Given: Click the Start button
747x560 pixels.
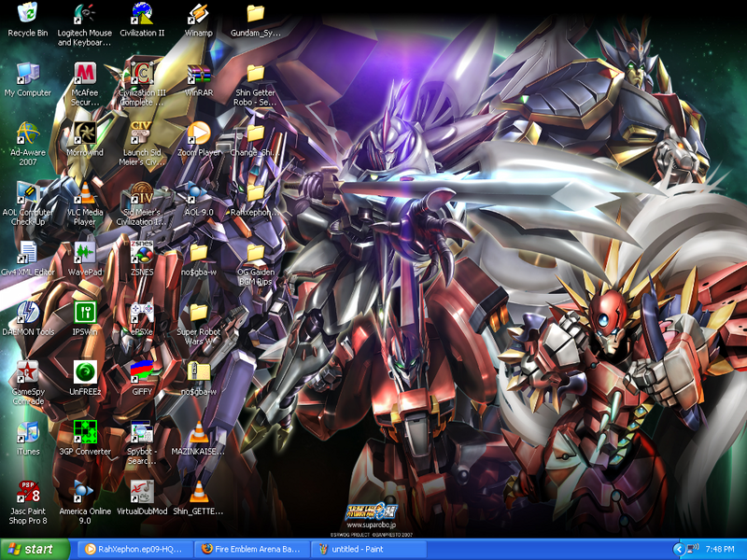Looking at the screenshot, I should tap(35, 549).
